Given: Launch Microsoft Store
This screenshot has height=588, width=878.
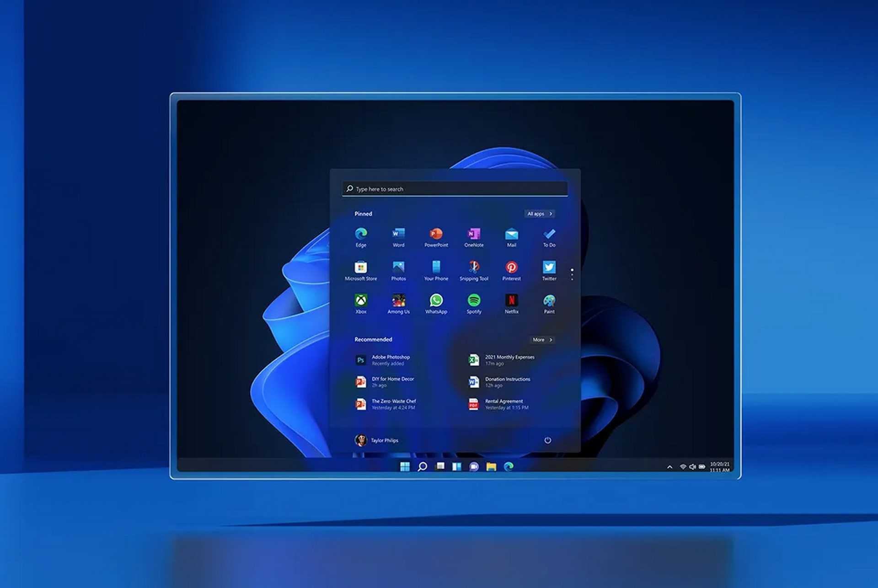Looking at the screenshot, I should (x=361, y=271).
